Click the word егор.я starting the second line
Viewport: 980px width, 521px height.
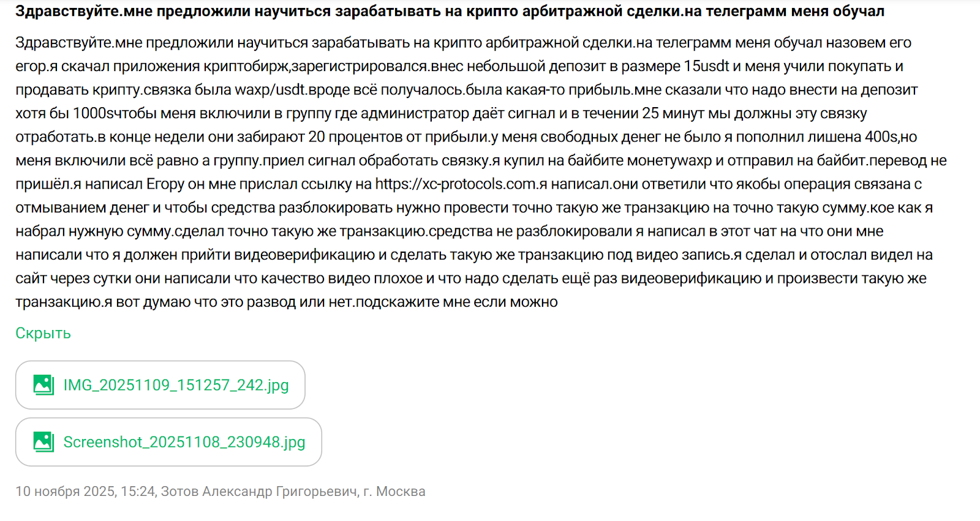(37, 66)
